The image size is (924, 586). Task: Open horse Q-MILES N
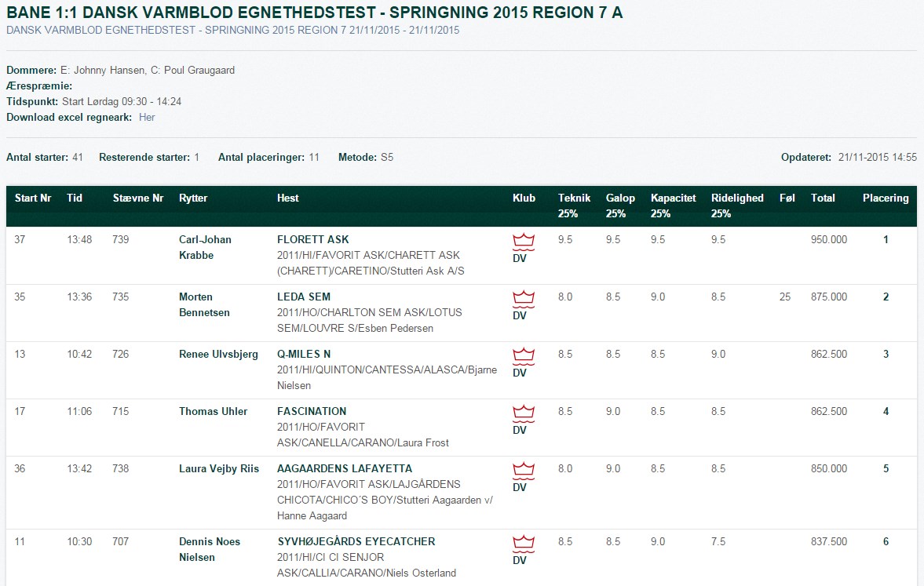(304, 354)
